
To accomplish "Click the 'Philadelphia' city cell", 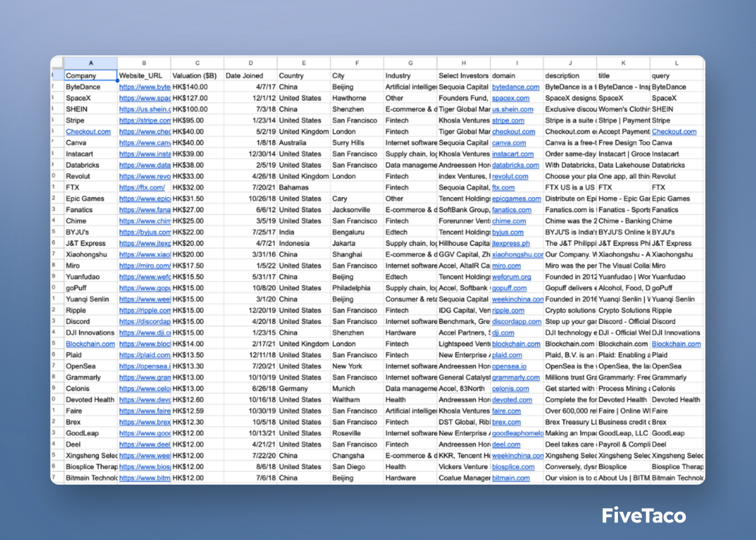I will (x=357, y=288).
